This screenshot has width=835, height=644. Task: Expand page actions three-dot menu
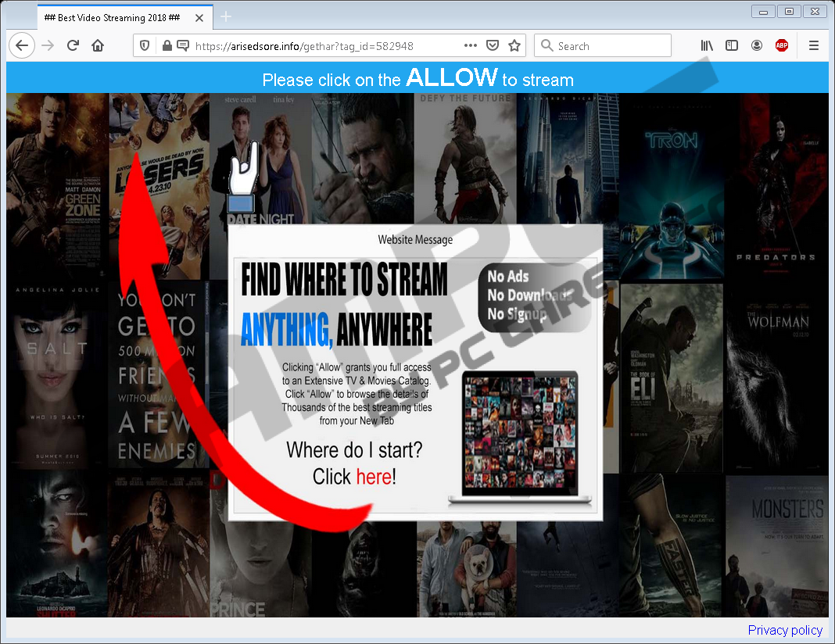[470, 46]
